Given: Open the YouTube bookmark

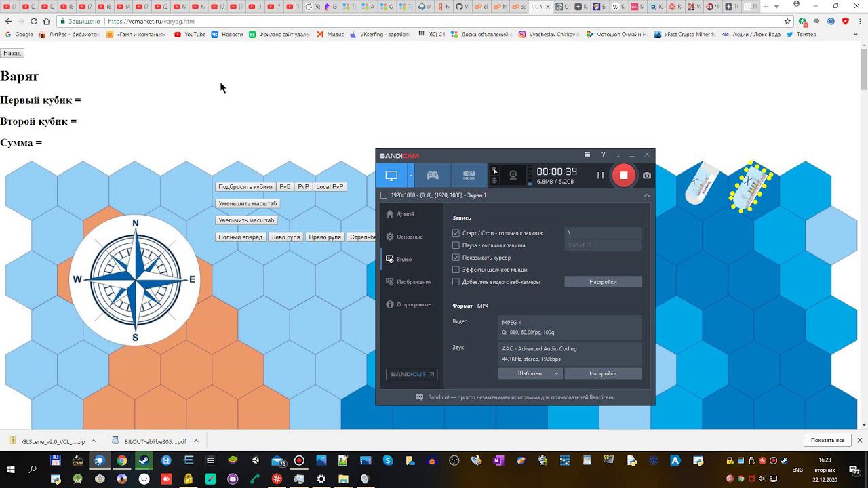Looking at the screenshot, I should point(190,34).
